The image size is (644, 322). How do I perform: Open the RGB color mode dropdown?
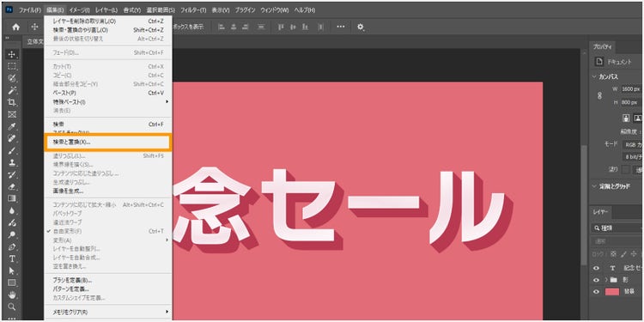click(633, 144)
